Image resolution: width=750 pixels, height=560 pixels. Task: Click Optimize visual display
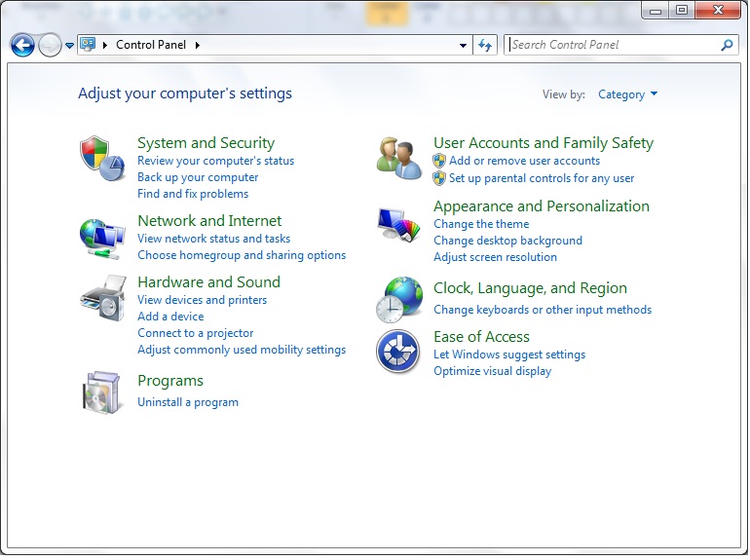[492, 372]
